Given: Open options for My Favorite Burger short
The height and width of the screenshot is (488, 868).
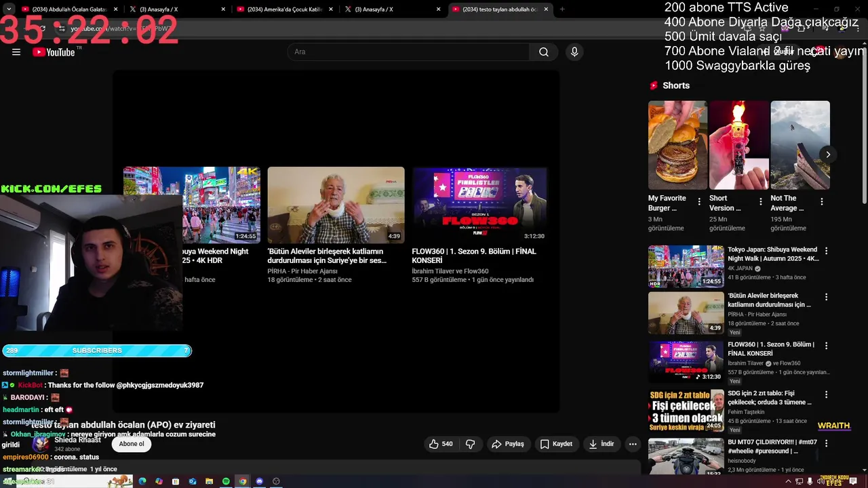Looking at the screenshot, I should (x=700, y=202).
